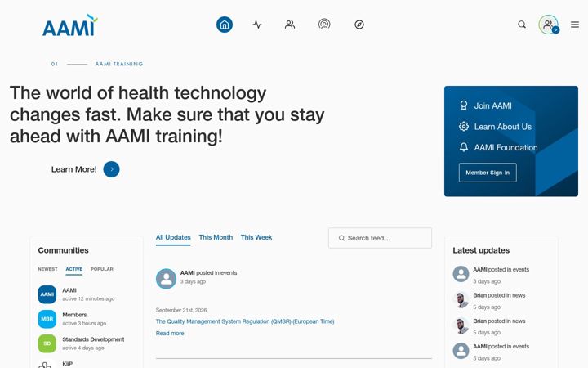Click Learn More! text
This screenshot has width=588, height=368.
73,169
